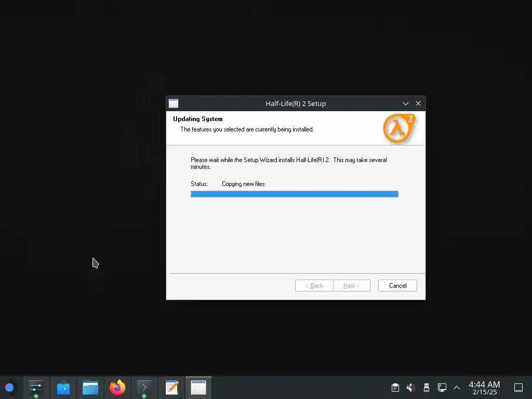Open the setup window's title bar menu icon
Screen dimensions: 532x399
point(174,103)
